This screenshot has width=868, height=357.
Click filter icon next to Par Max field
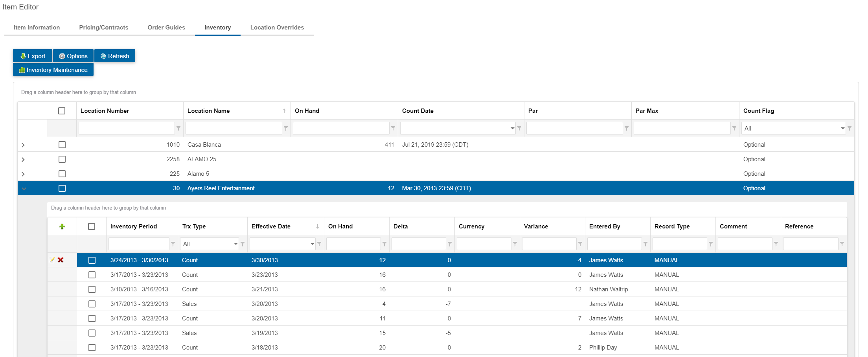(x=734, y=129)
